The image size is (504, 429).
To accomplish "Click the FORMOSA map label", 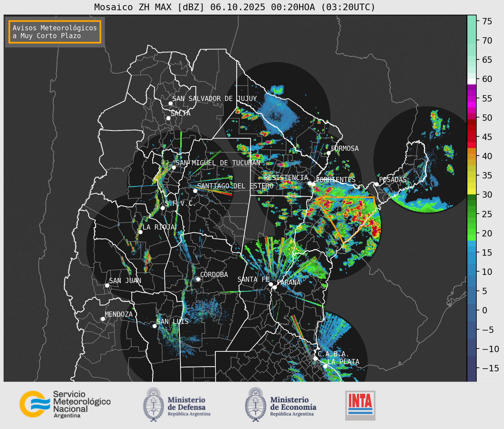I will click(x=345, y=148).
